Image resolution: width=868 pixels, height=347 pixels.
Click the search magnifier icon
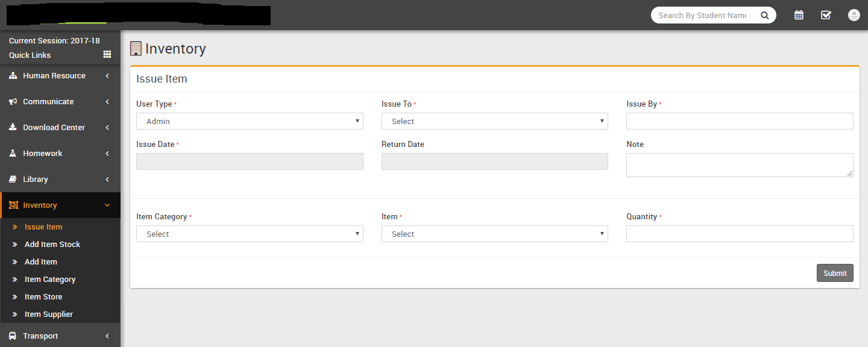(x=764, y=16)
